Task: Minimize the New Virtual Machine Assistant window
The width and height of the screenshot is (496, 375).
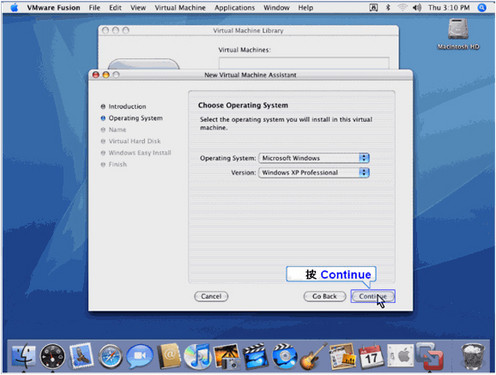Action: [x=106, y=75]
